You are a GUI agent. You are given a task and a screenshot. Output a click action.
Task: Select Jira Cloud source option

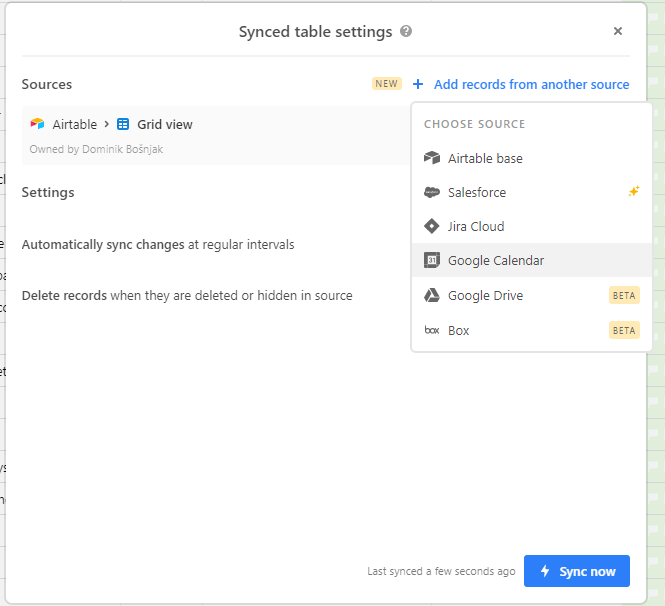531,226
